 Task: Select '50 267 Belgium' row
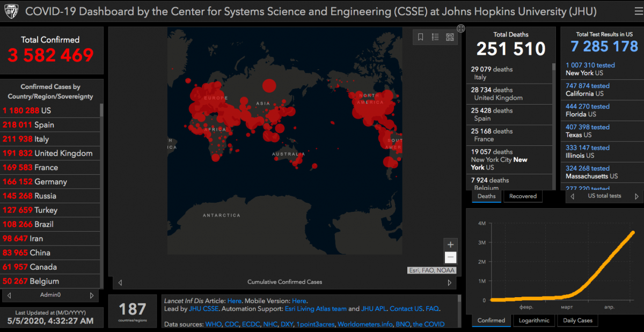50,281
